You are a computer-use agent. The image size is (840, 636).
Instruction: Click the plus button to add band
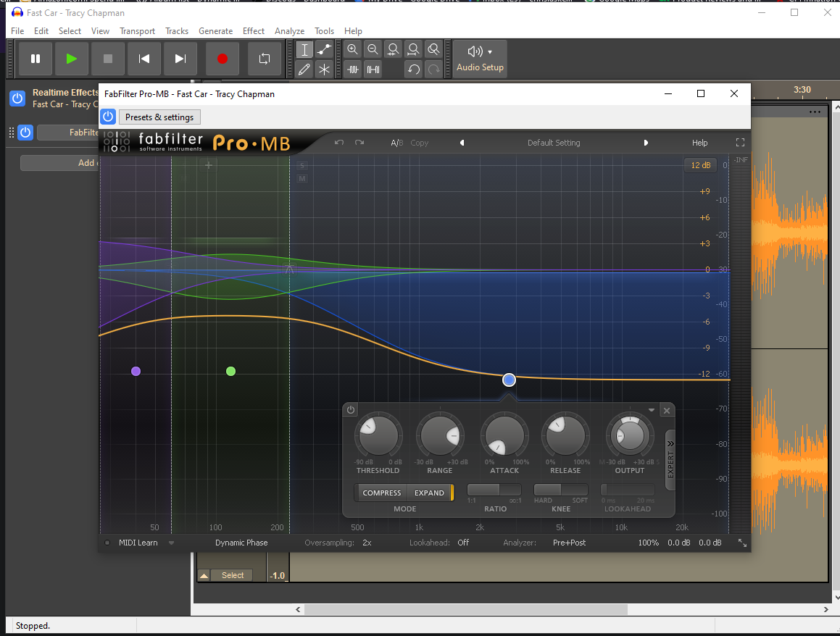(x=209, y=165)
